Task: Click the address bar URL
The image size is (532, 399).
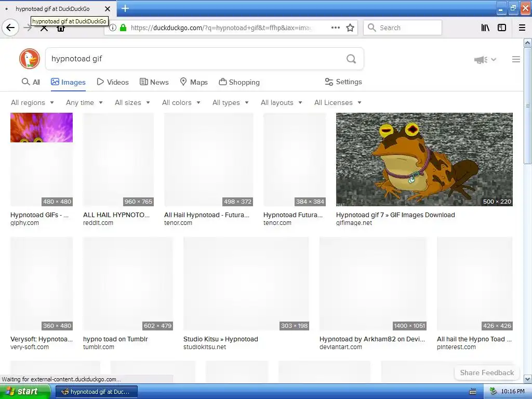Action: (220, 28)
